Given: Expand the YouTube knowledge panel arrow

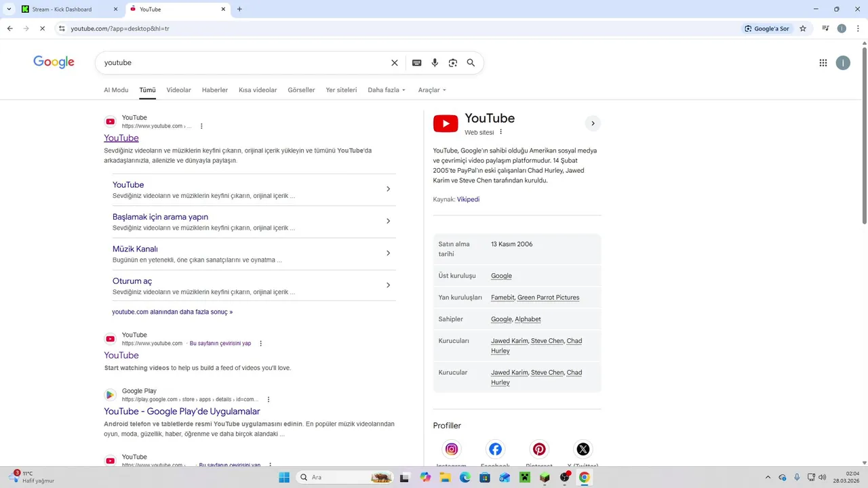Looking at the screenshot, I should [593, 123].
